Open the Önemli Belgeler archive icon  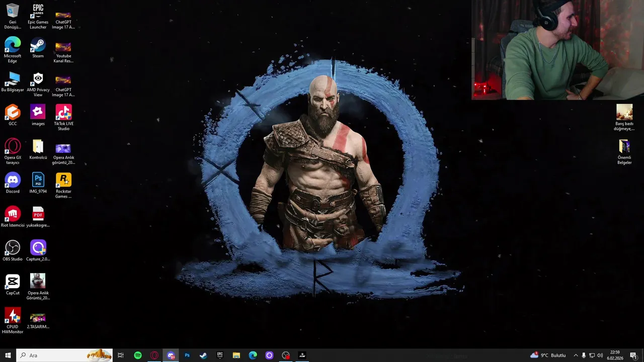tap(624, 152)
